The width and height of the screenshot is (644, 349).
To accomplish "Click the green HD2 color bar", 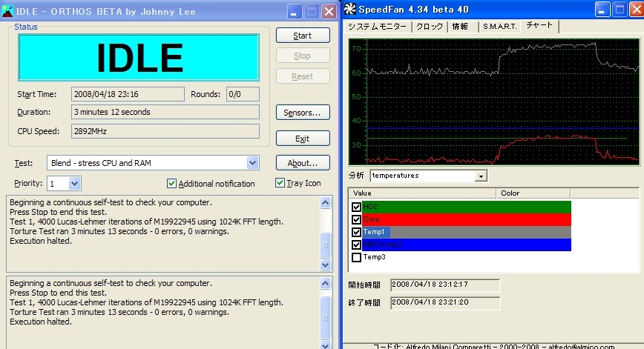I will click(x=467, y=207).
